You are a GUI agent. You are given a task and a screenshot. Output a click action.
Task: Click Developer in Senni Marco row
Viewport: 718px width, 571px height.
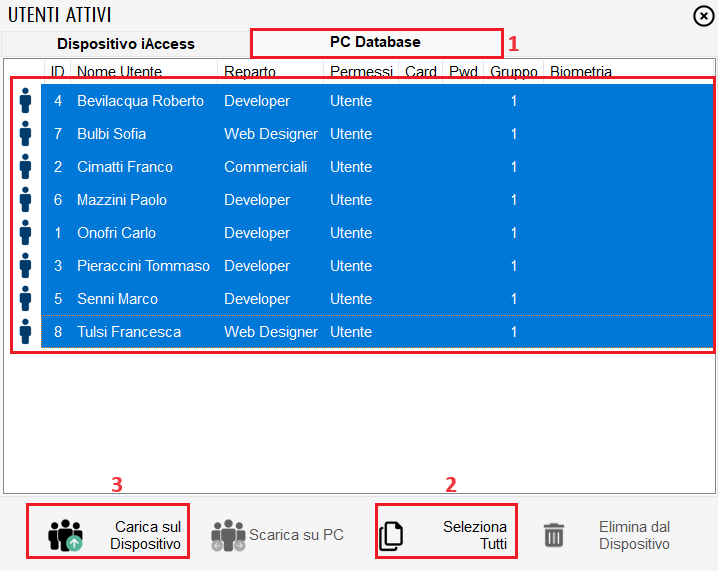[257, 299]
